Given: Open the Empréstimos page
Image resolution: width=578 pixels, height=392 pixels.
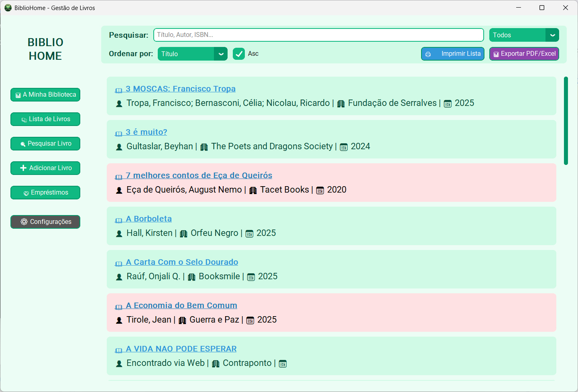Looking at the screenshot, I should [x=45, y=193].
